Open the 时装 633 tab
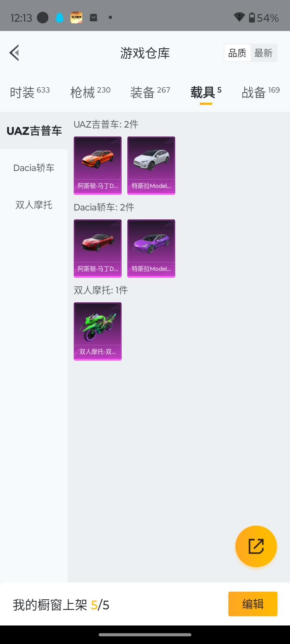Image resolution: width=290 pixels, height=644 pixels. pos(30,92)
